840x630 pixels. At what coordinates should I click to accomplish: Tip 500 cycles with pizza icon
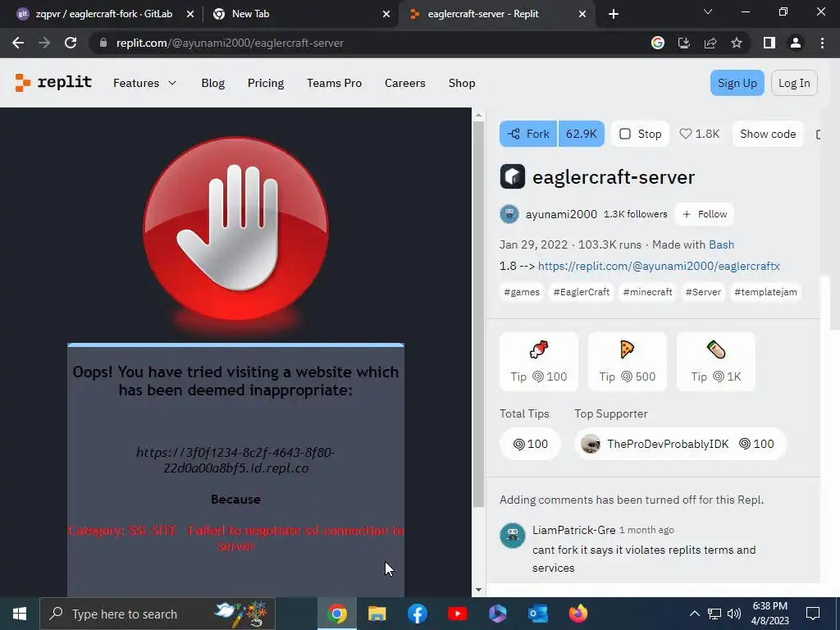628,362
